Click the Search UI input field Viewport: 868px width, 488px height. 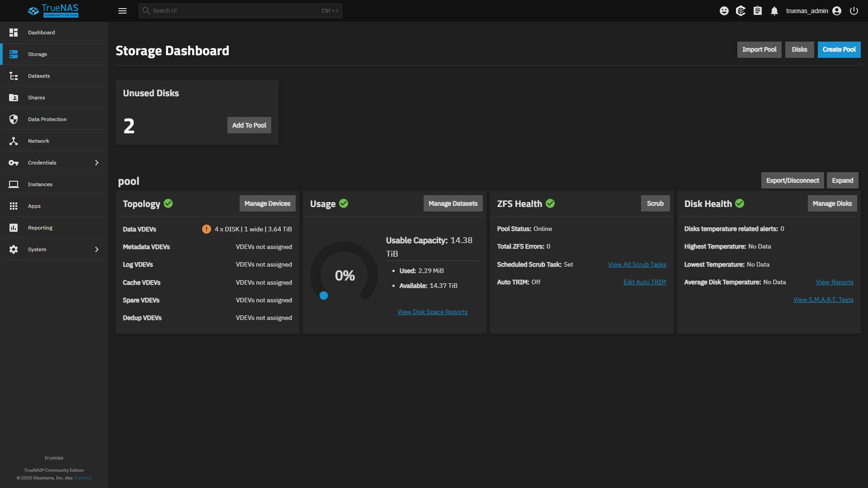(240, 11)
